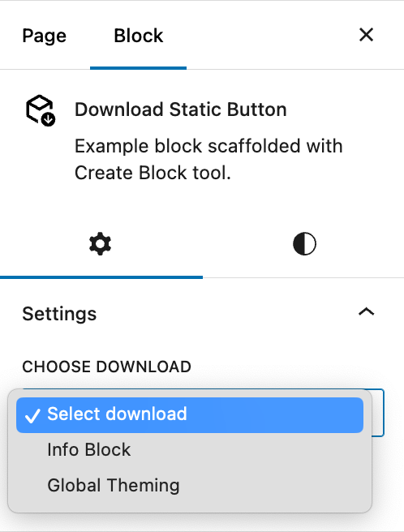Collapse the Settings panel chevron
Screen dimensions: 404x532
(x=366, y=311)
